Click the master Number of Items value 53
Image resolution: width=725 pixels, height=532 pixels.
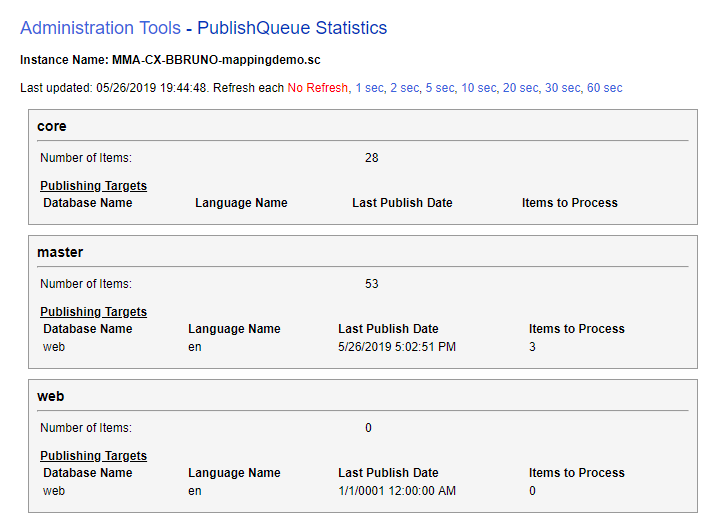pos(372,284)
